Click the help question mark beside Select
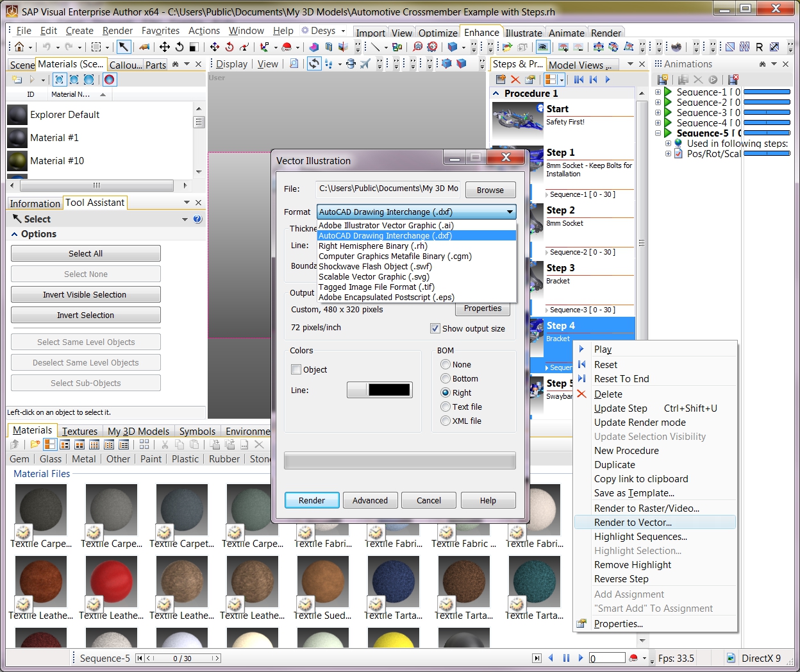Image resolution: width=800 pixels, height=672 pixels. click(197, 219)
